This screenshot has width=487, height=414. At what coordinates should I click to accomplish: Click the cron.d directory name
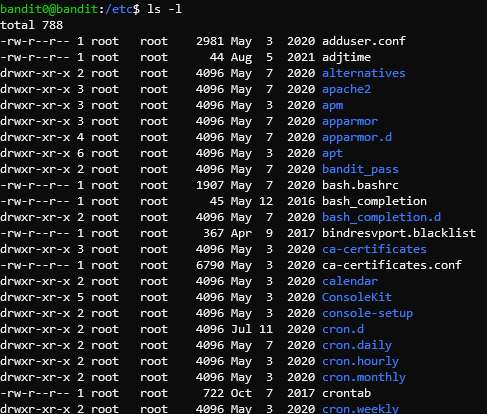tap(343, 329)
